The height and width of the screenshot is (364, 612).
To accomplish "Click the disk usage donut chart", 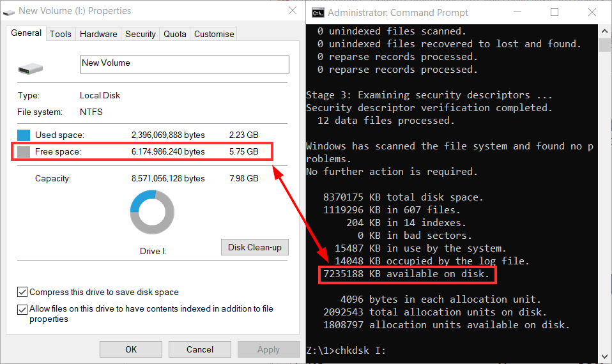I will (x=152, y=212).
